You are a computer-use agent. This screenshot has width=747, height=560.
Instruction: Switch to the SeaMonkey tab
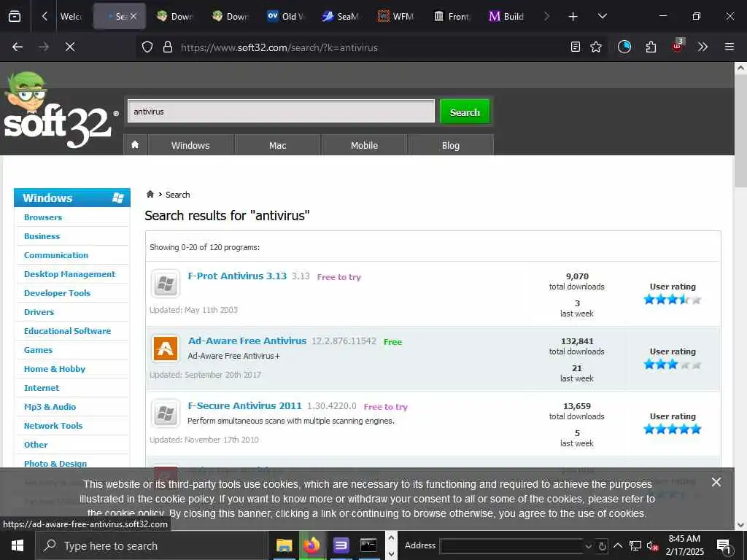coord(341,17)
